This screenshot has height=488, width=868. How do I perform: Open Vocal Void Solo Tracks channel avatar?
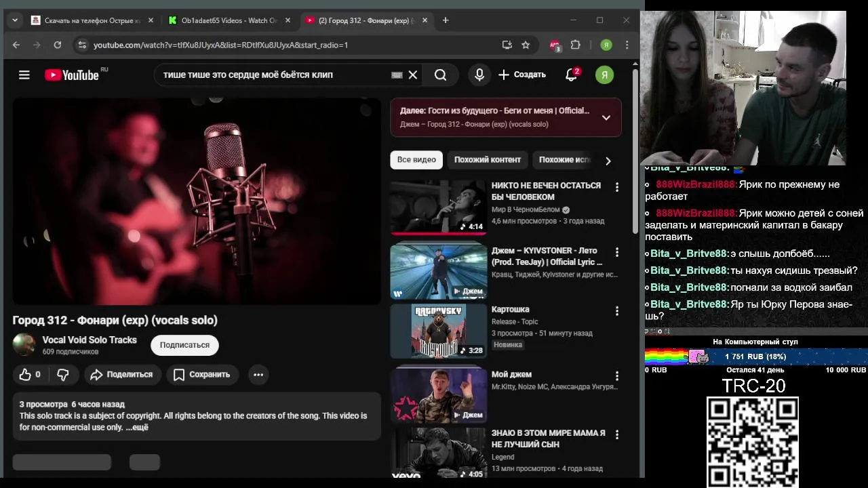[x=24, y=344]
